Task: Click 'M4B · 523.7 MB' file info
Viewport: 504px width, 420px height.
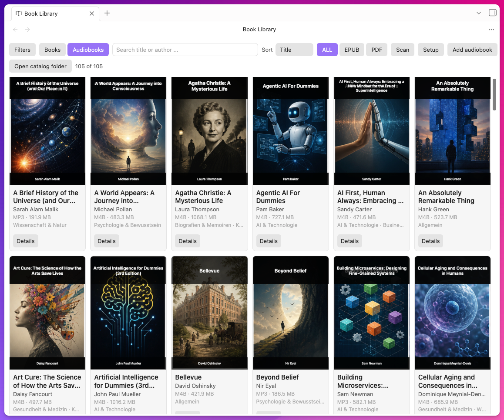Action: [x=437, y=217]
